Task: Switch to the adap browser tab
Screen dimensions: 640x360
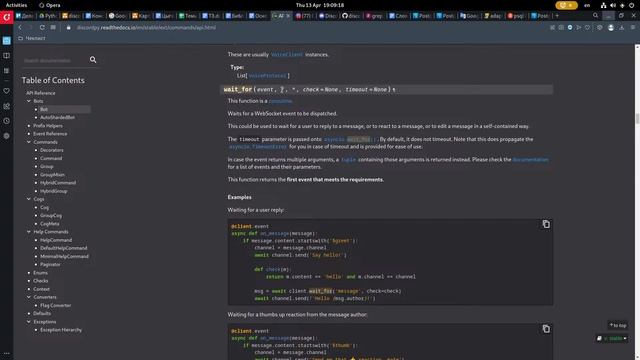Action: pyautogui.click(x=493, y=16)
